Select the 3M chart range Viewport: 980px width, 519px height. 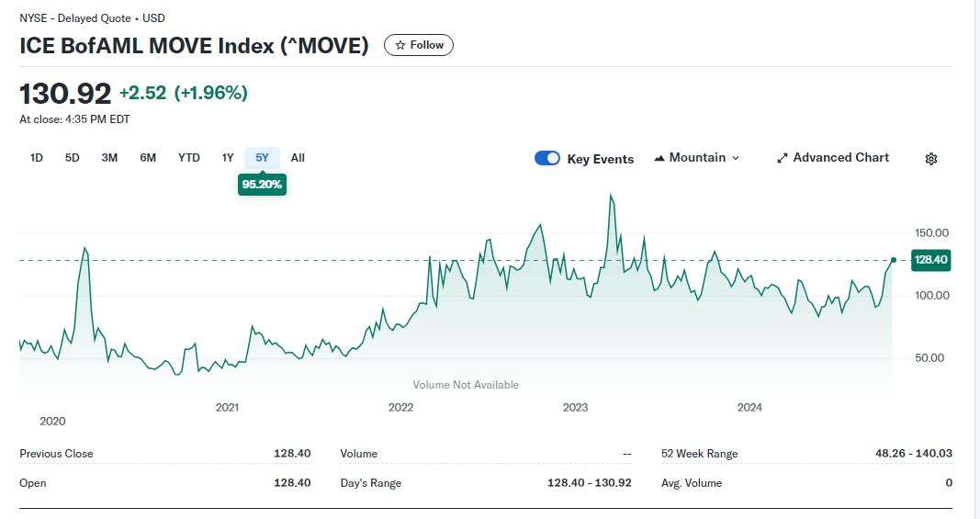109,158
